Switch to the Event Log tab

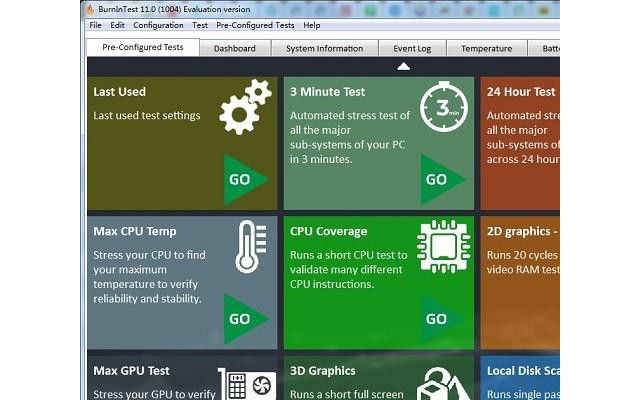[412, 49]
